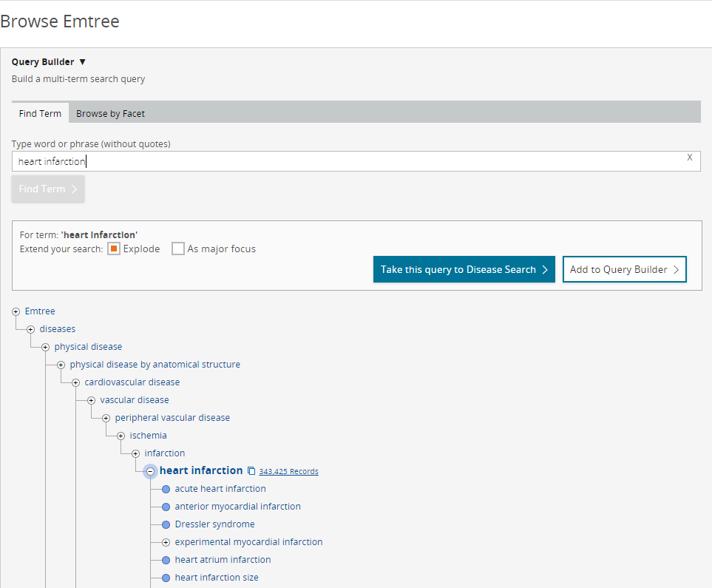Click Take this query to Disease Search

click(x=464, y=269)
